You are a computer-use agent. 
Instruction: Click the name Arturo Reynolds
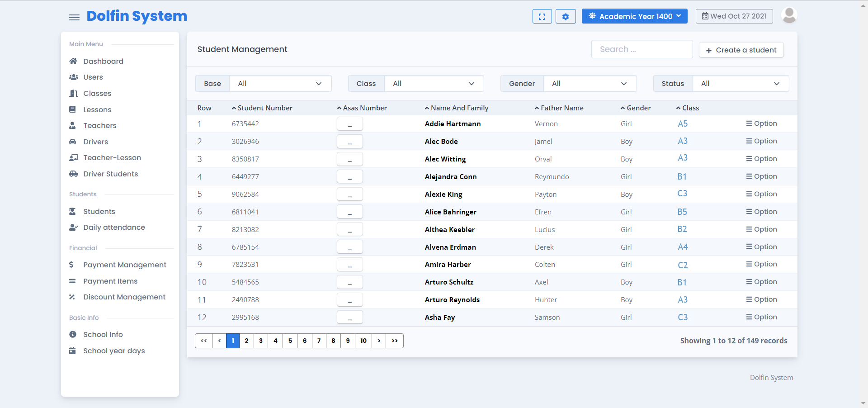[452, 299]
